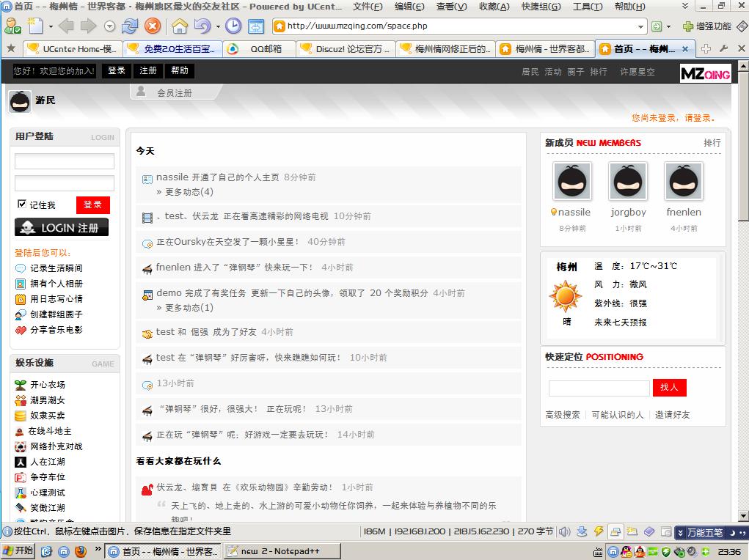Open the address bar URL dropdown

(641, 26)
